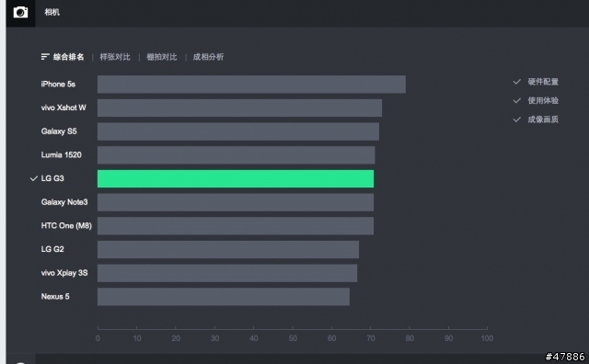This screenshot has height=364, width=589.
Task: Select the vivo Xshot W label
Action: coord(64,108)
